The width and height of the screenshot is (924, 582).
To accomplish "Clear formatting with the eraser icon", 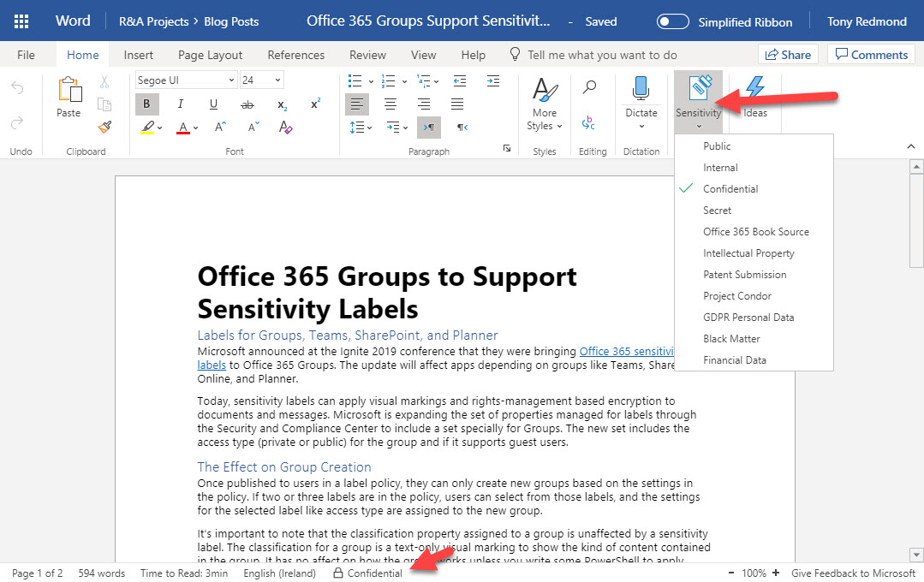I will coord(286,127).
